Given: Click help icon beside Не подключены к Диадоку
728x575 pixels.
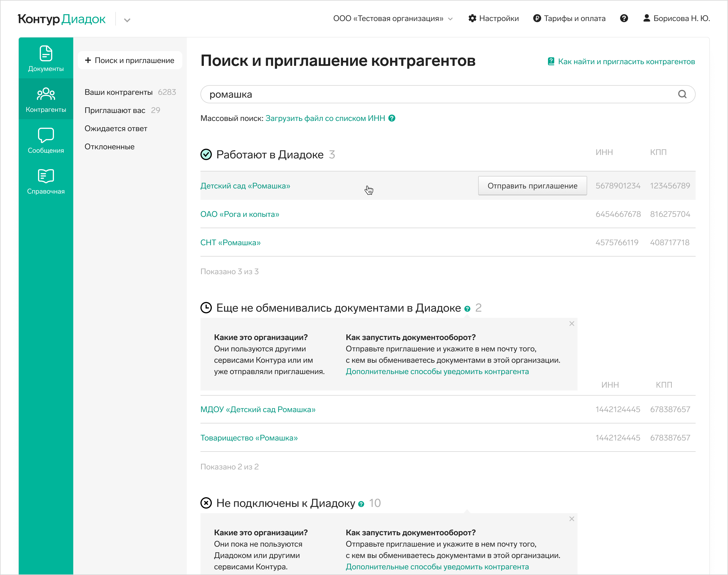Looking at the screenshot, I should coord(361,504).
